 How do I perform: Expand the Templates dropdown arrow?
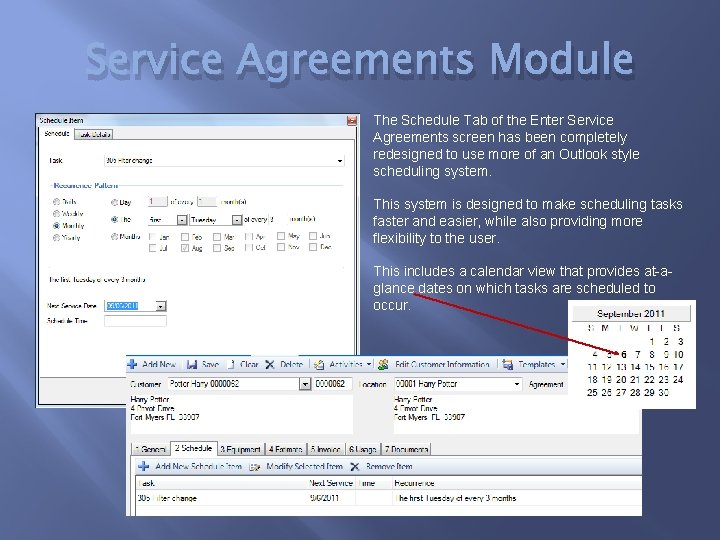pos(563,365)
